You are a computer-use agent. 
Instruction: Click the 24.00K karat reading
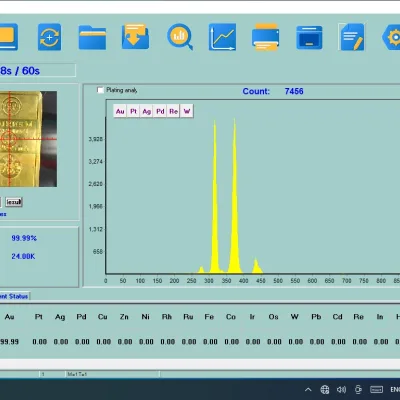pyautogui.click(x=23, y=256)
